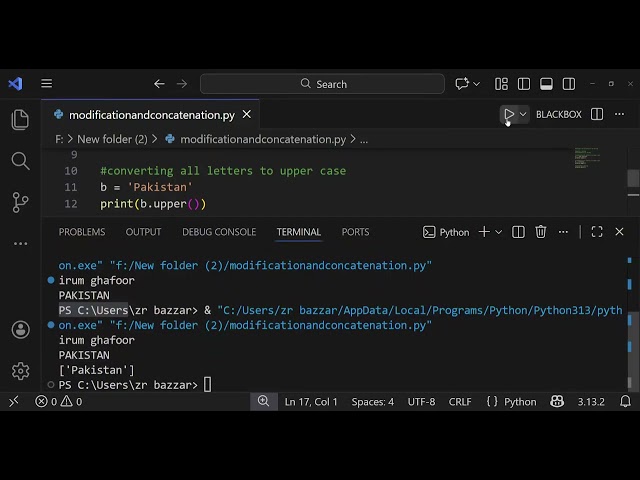640x480 pixels.
Task: Open the remote window indicator
Action: pyautogui.click(x=13, y=402)
